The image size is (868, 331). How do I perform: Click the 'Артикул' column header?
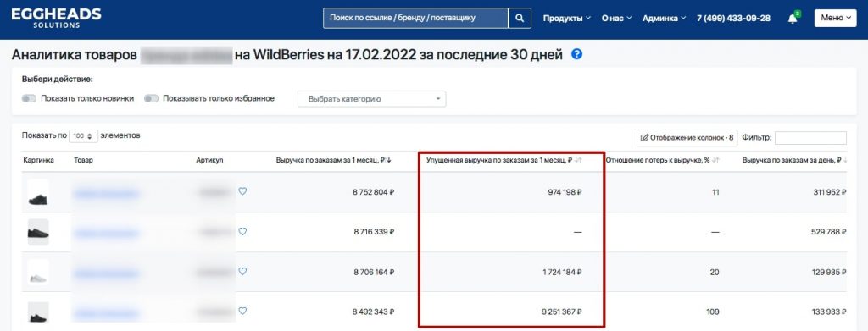click(x=209, y=160)
